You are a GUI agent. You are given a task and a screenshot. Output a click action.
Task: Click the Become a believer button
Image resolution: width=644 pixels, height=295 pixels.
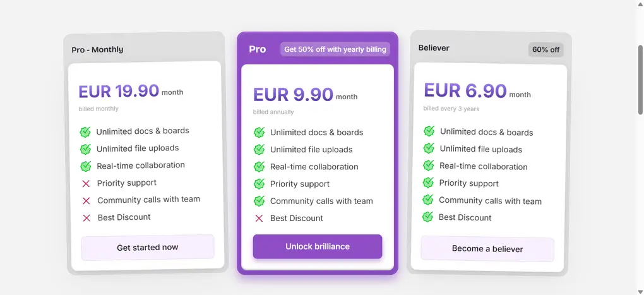tap(487, 249)
